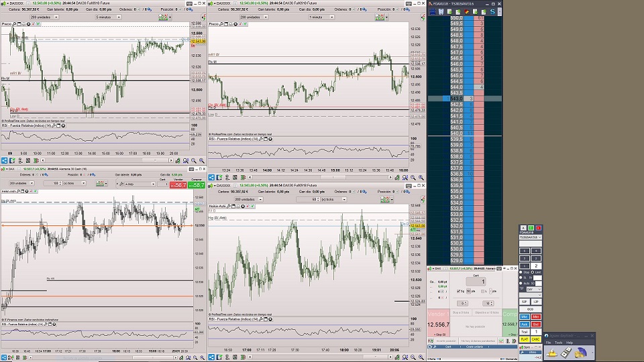Select the Stop order radio option

pyautogui.click(x=521, y=272)
